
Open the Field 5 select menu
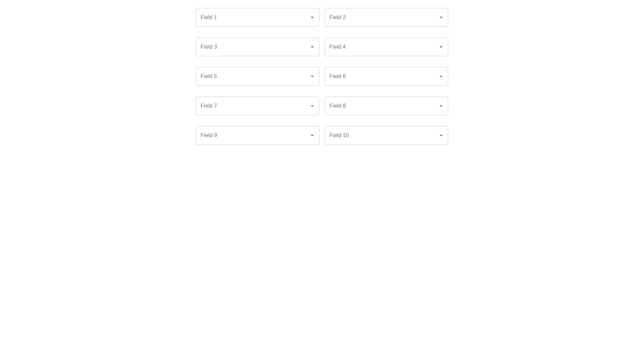(257, 76)
